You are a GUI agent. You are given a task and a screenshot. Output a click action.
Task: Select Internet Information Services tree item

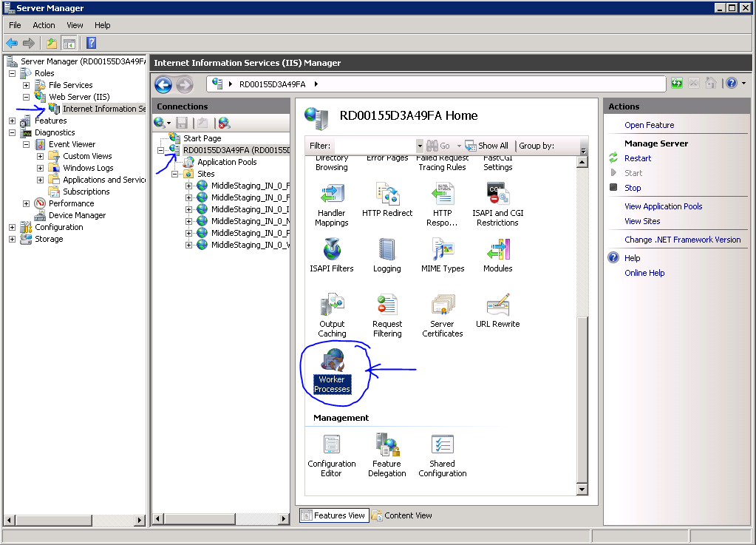pos(103,109)
